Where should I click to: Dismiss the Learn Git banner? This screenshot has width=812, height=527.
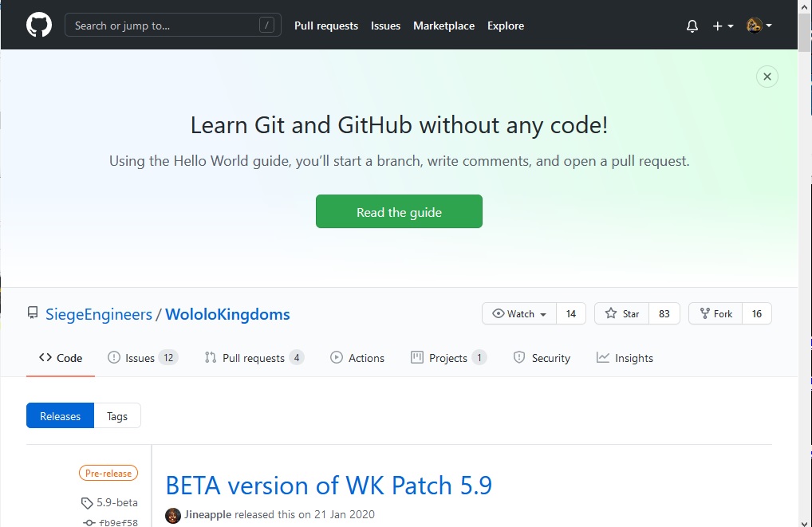767,77
